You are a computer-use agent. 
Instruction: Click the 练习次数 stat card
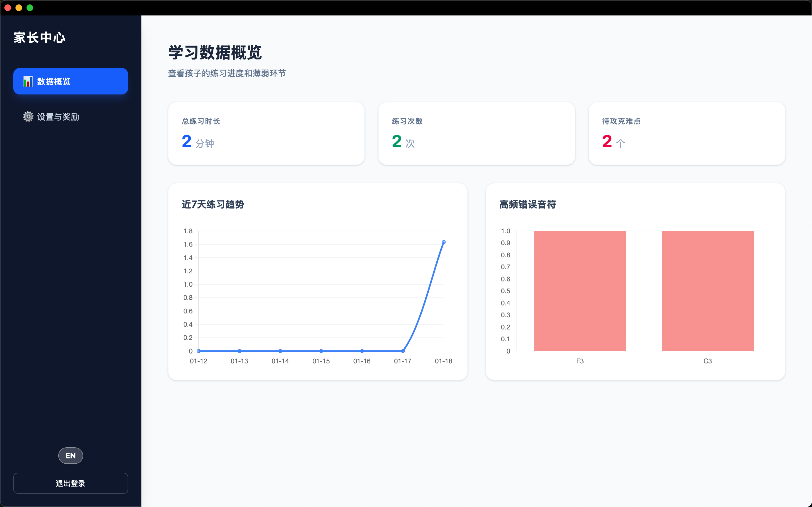tap(476, 133)
